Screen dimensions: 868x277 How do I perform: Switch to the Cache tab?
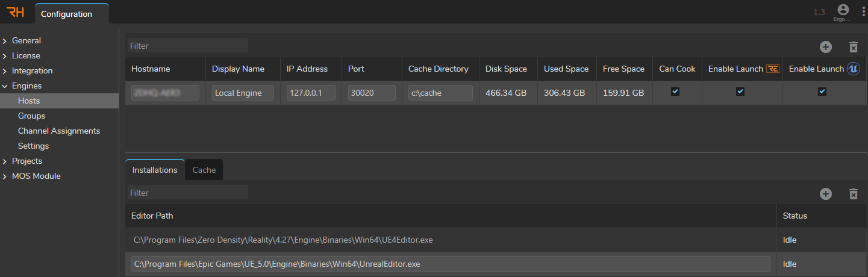pyautogui.click(x=204, y=170)
